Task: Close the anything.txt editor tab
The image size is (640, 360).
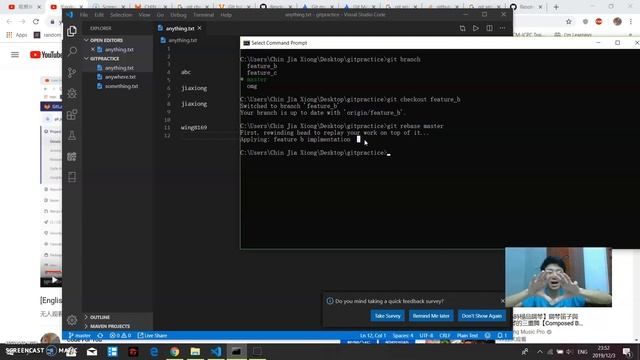Action: [200, 28]
